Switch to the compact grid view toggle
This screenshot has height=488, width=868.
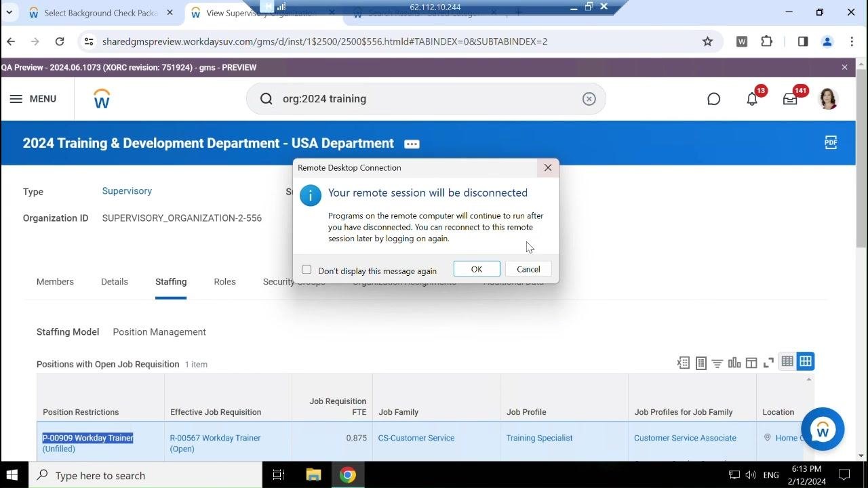(787, 362)
